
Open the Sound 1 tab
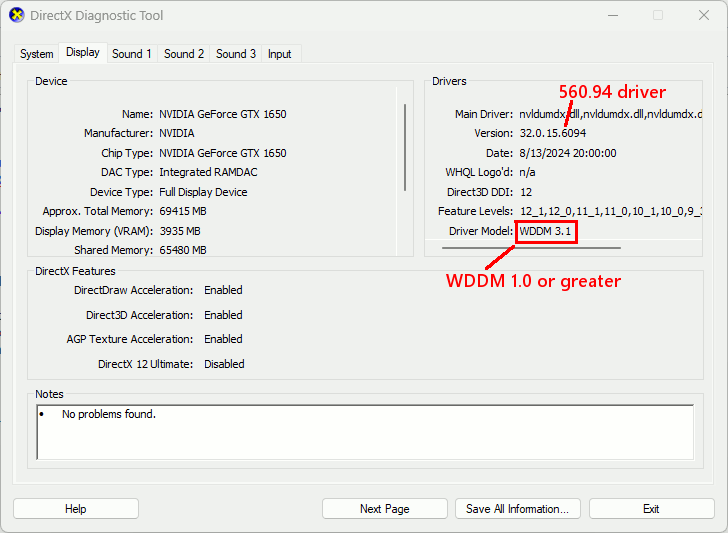[x=132, y=54]
